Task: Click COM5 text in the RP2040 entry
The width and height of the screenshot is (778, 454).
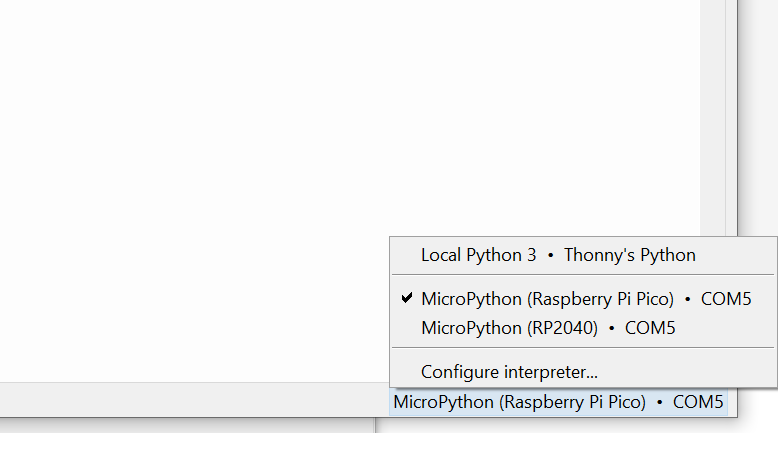Action: click(650, 327)
